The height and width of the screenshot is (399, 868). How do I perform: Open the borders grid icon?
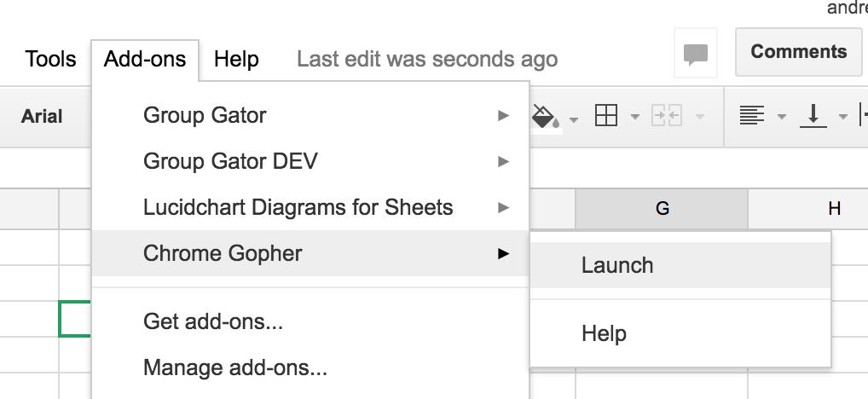pos(605,117)
